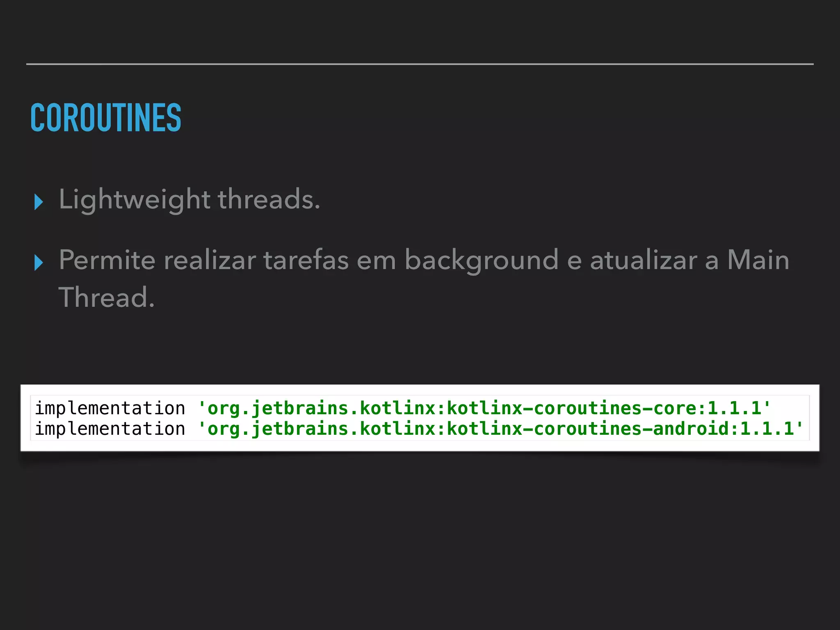Click org.jetbrains.kotlinx group on first code line

pyautogui.click(x=322, y=408)
